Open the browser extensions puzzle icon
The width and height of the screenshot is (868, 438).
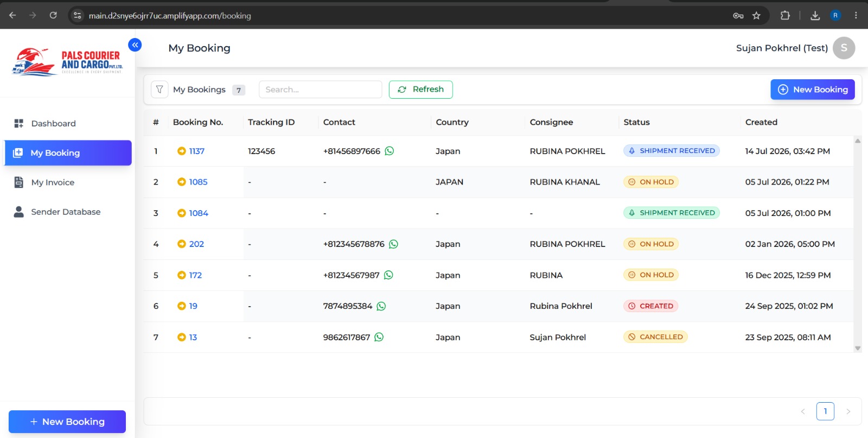785,15
